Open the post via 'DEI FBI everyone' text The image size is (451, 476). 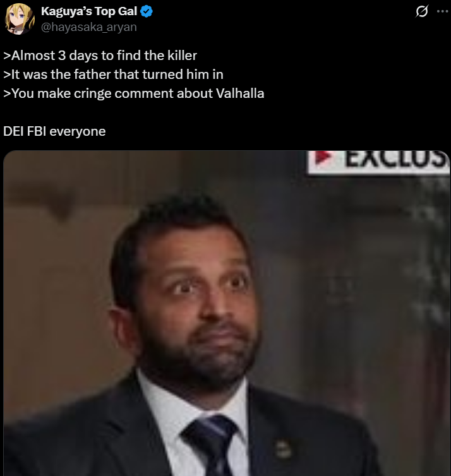point(54,131)
